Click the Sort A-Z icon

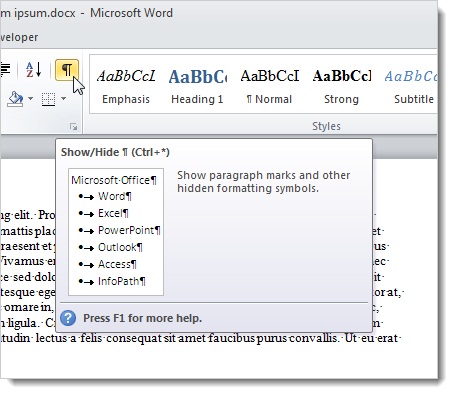pyautogui.click(x=33, y=70)
